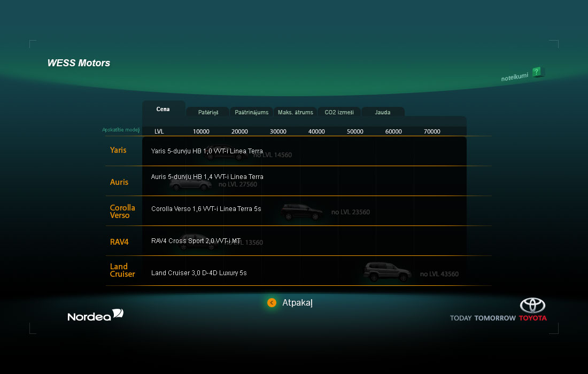
Task: Click the 40000 price scale value
Action: pos(316,131)
